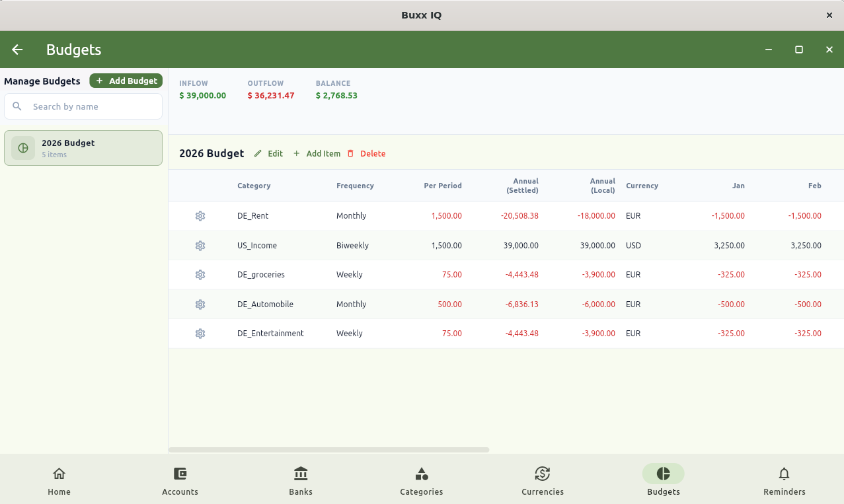Add Item to the 2026 Budget

[317, 153]
